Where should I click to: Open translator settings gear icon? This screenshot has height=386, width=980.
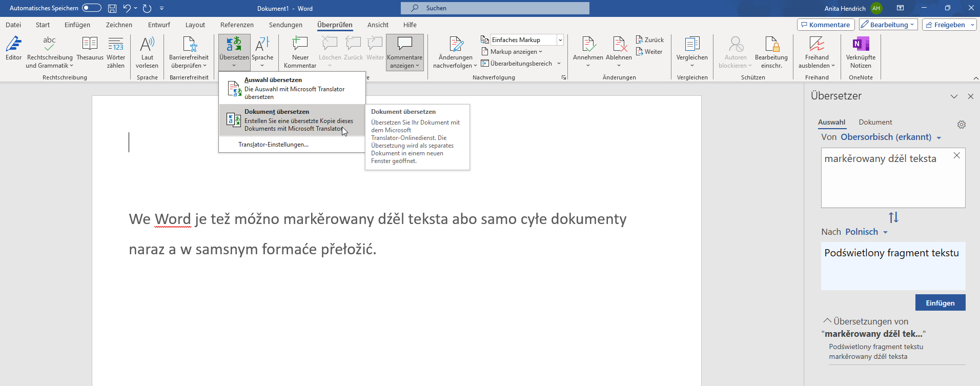coord(962,125)
